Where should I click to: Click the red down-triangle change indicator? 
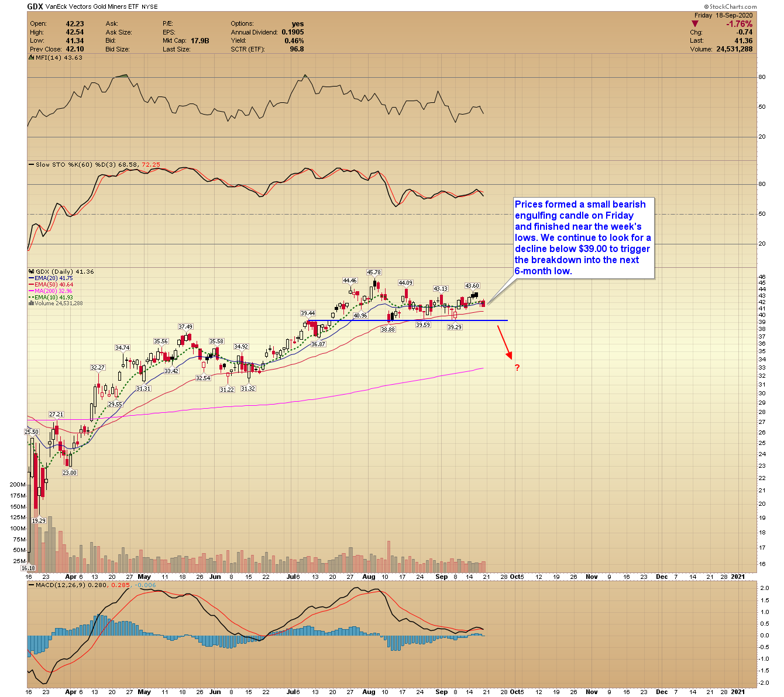click(x=694, y=24)
